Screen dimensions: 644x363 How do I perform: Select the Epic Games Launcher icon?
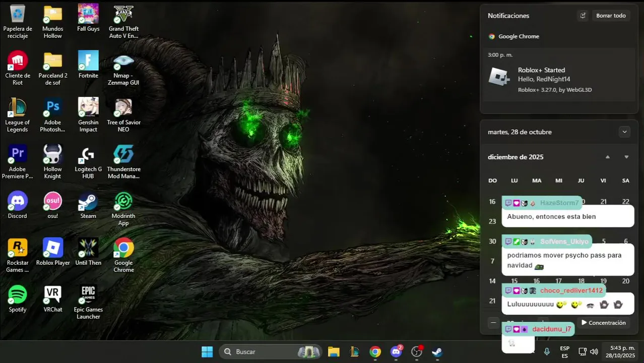[x=88, y=302]
